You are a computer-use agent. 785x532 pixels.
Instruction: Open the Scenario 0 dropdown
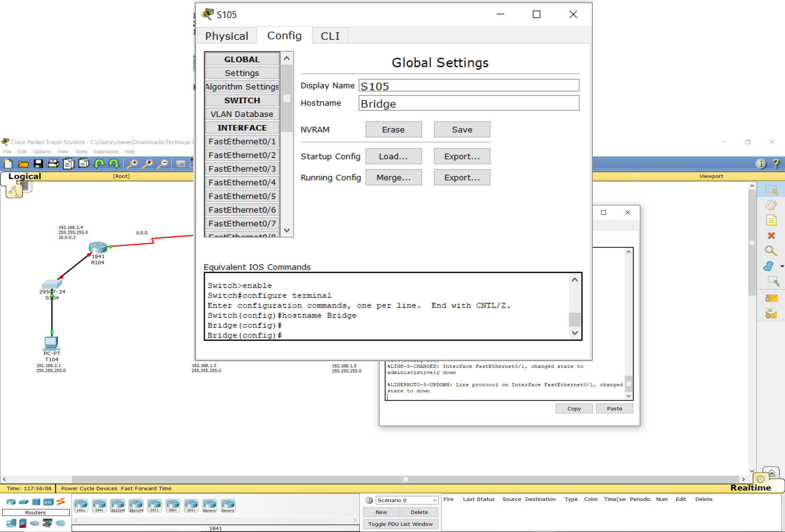407,500
